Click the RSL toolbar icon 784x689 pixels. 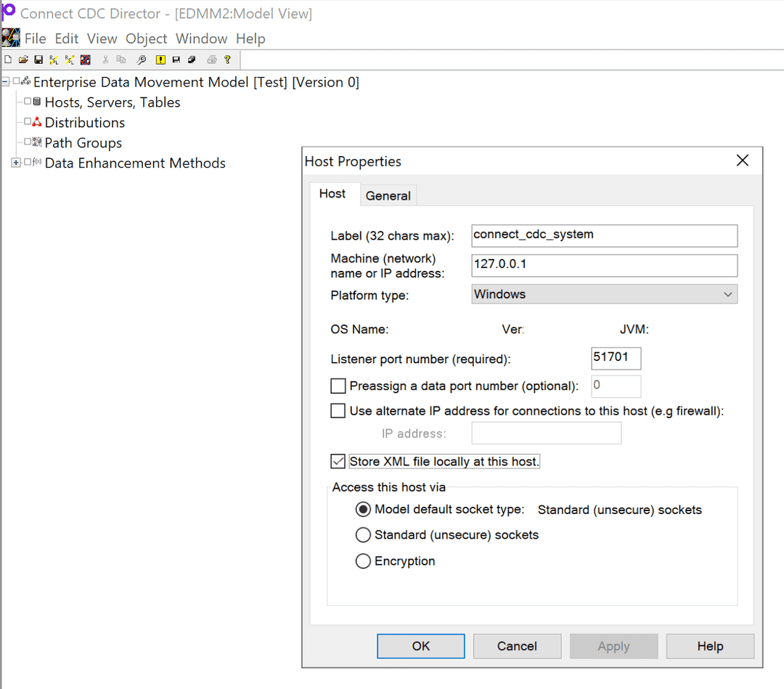[54, 60]
